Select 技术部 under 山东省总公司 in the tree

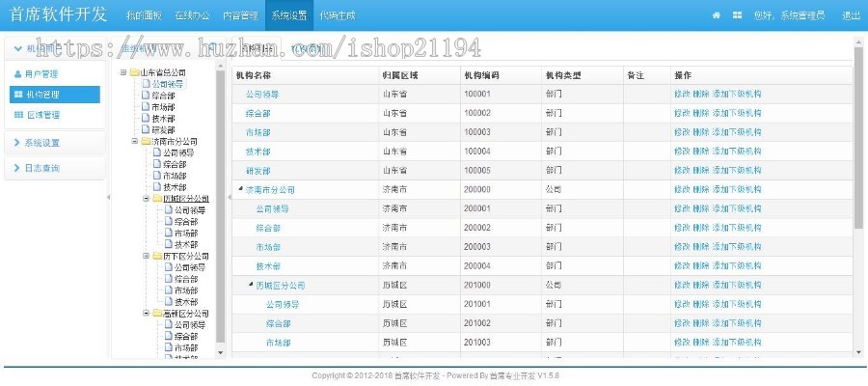[x=163, y=119]
